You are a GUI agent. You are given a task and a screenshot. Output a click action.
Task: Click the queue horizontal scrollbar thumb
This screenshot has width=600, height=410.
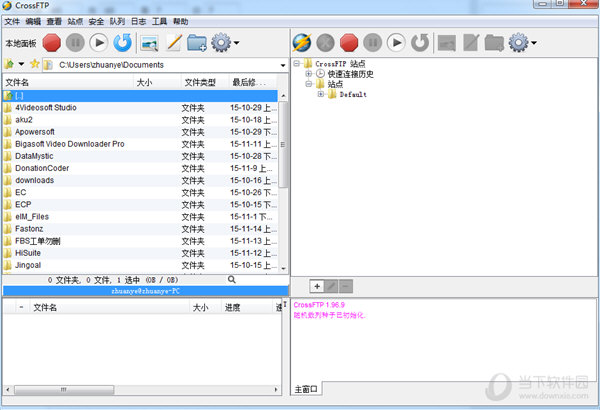pos(64,390)
